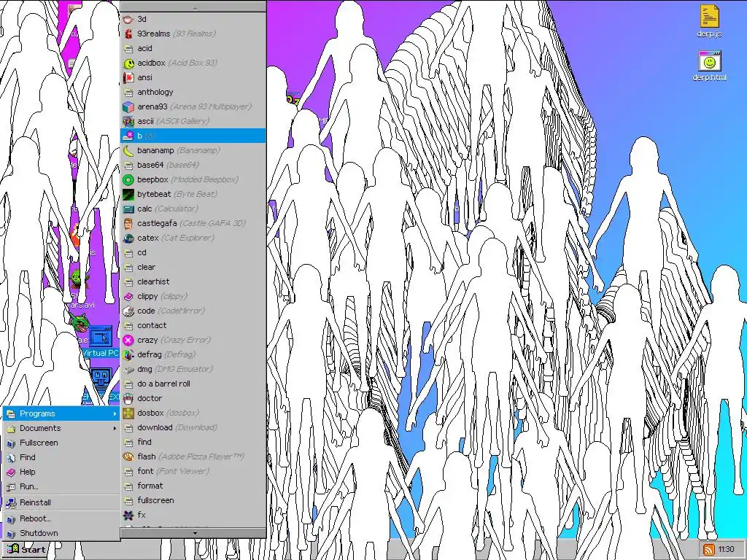747x560 pixels.
Task: Launch 'format' from programs list
Action: click(x=193, y=486)
